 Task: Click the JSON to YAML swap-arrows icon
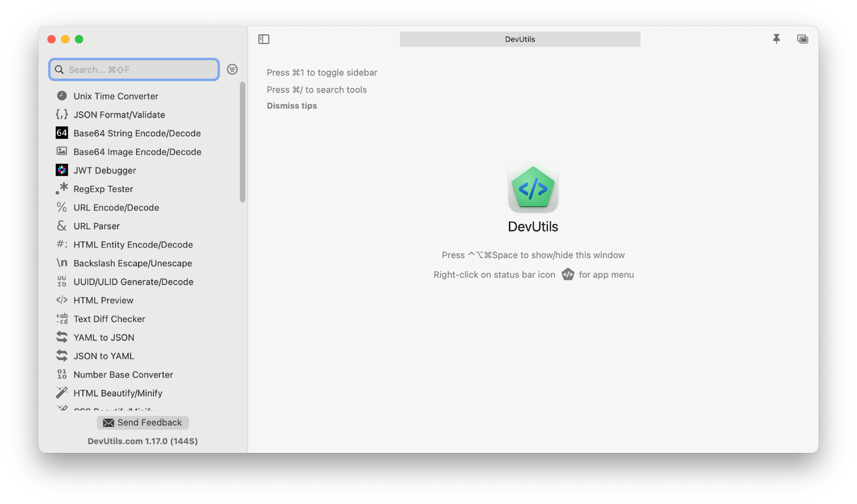tap(62, 355)
